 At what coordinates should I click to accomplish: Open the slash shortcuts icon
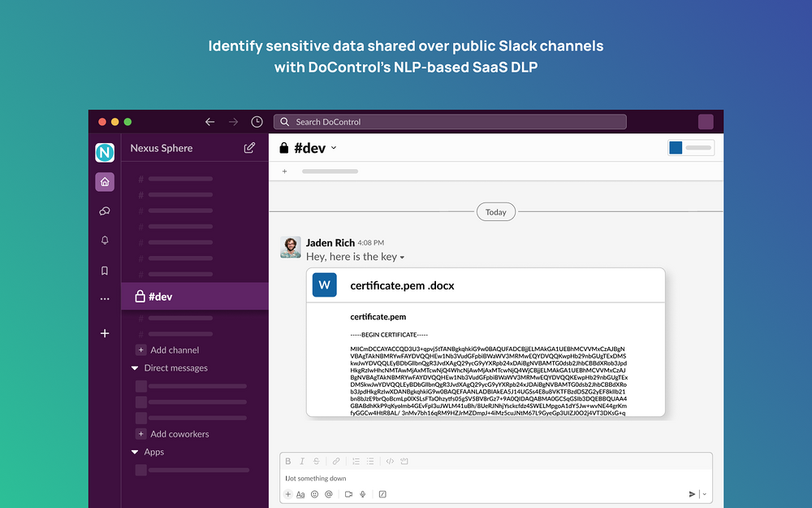[x=382, y=494]
